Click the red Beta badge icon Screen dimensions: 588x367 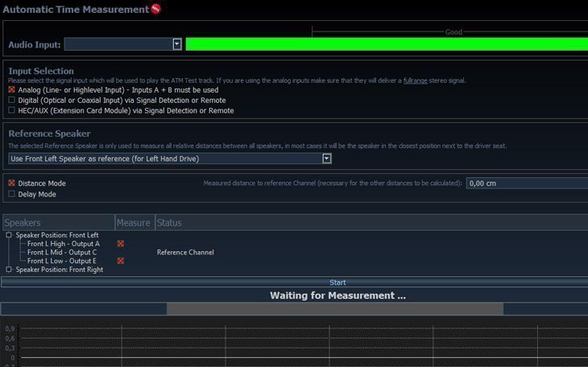pyautogui.click(x=155, y=10)
